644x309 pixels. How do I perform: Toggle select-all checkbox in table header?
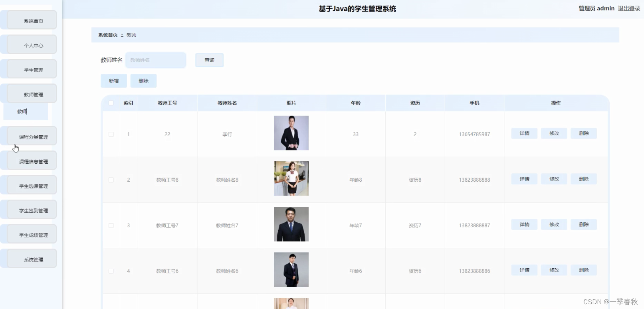click(x=111, y=103)
